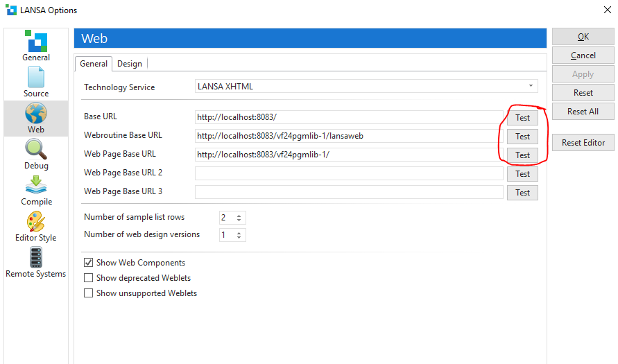Enable Show unsupported Weblets
The image size is (618, 364).
[x=88, y=293]
